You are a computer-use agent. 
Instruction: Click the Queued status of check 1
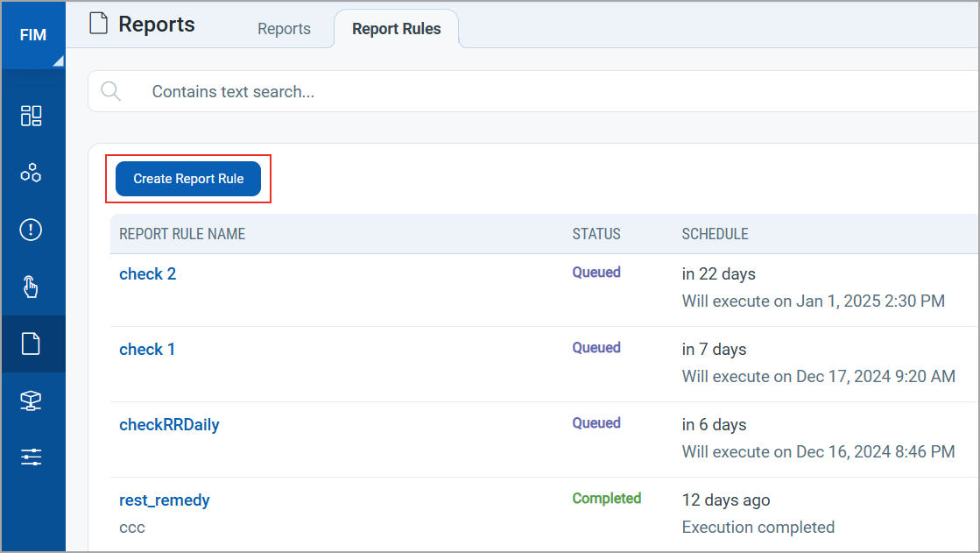(596, 348)
